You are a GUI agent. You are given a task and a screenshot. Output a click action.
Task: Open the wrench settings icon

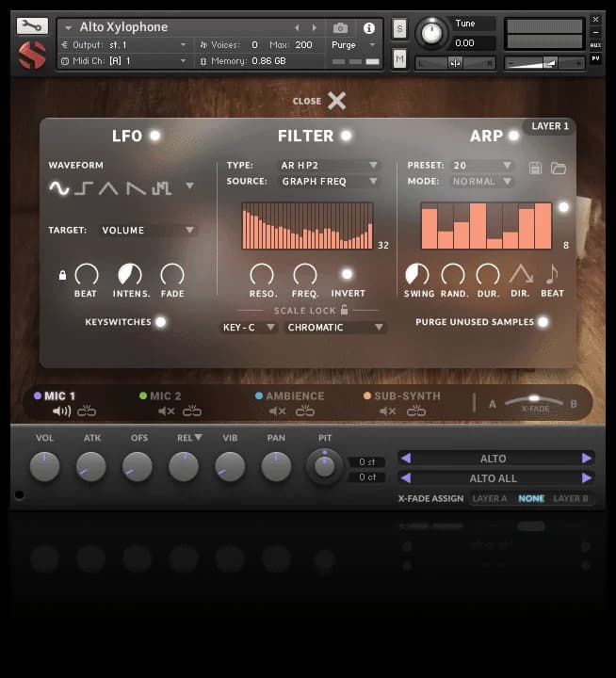coord(32,26)
